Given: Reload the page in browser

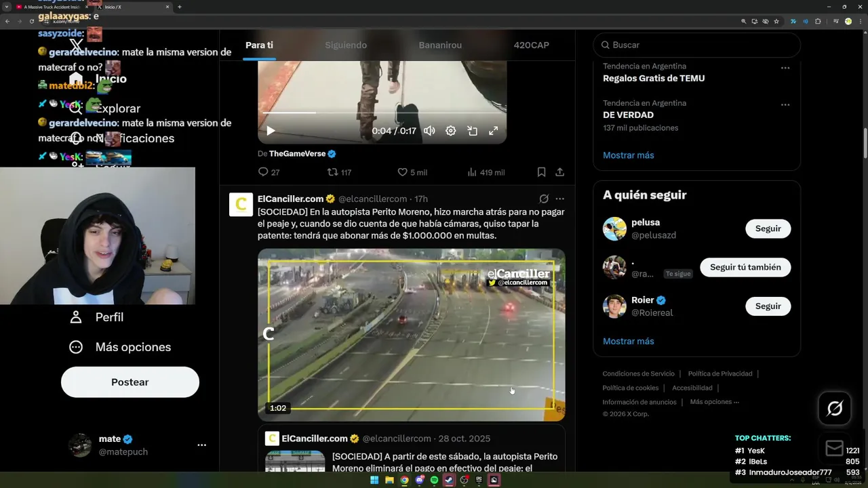Looking at the screenshot, I should 31,21.
